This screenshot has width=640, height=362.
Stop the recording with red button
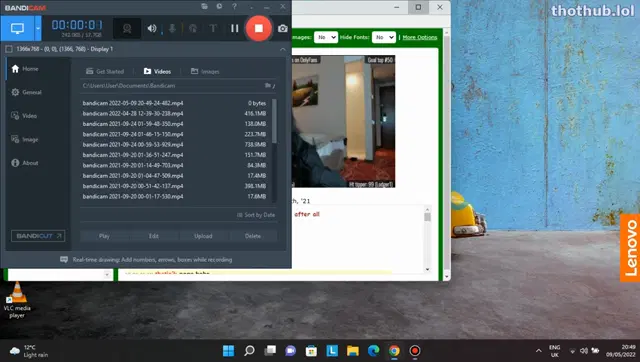258,28
